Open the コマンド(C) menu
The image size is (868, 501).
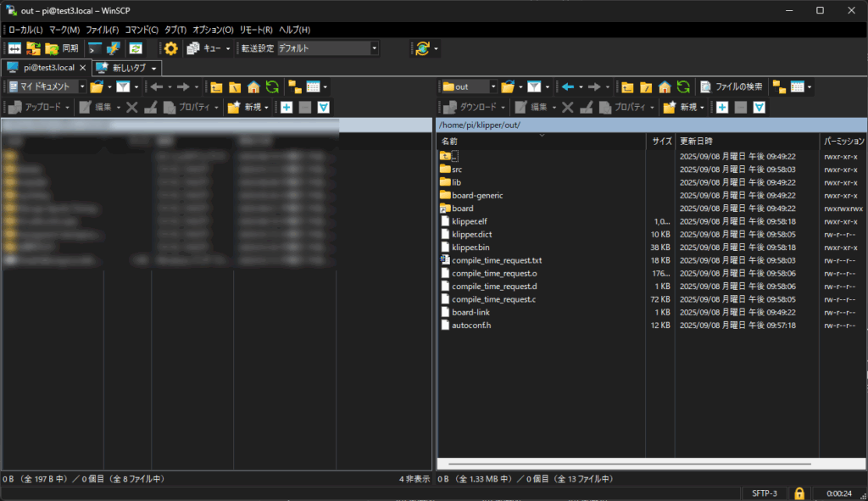pyautogui.click(x=142, y=30)
